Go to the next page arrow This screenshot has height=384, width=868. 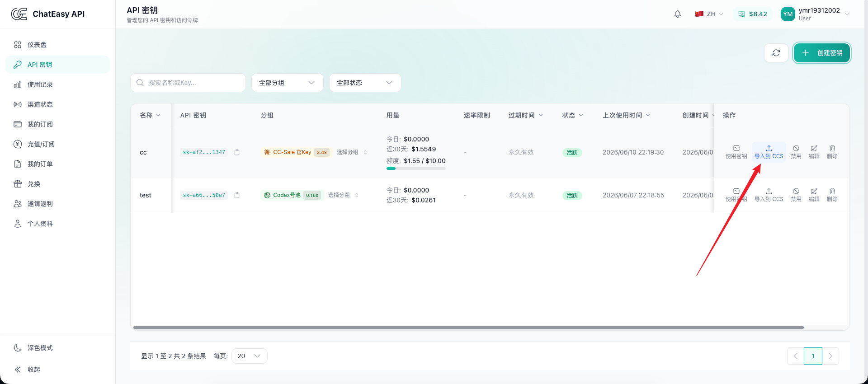click(830, 356)
